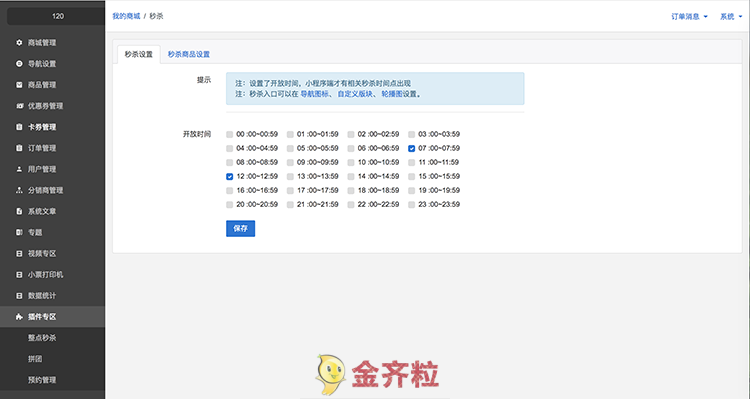The width and height of the screenshot is (750, 399).
Task: Click the 商城管理 gear icon
Action: click(x=19, y=43)
